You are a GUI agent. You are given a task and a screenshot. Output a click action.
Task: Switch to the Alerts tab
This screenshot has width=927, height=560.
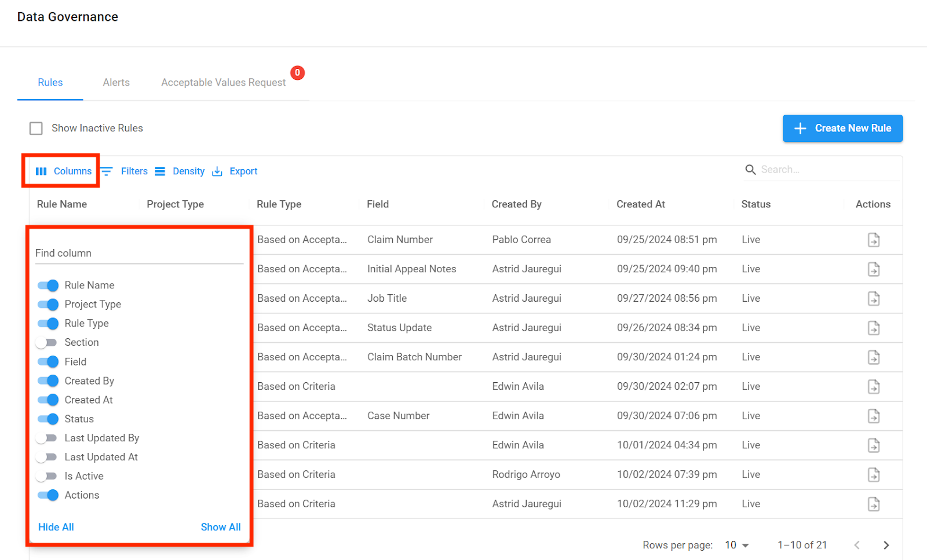coord(116,83)
